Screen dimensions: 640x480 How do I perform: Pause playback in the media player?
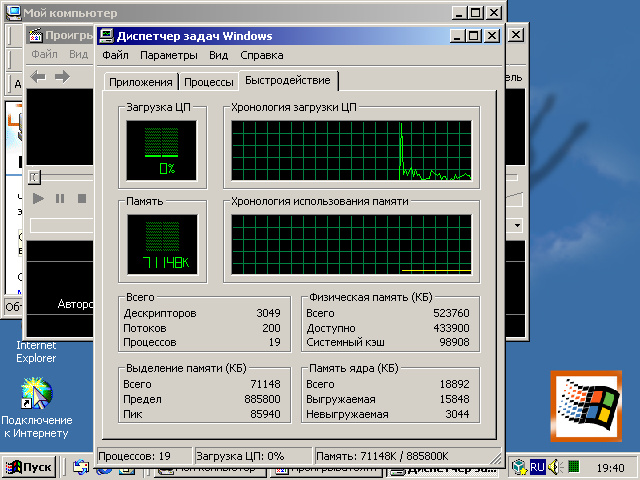pyautogui.click(x=60, y=199)
